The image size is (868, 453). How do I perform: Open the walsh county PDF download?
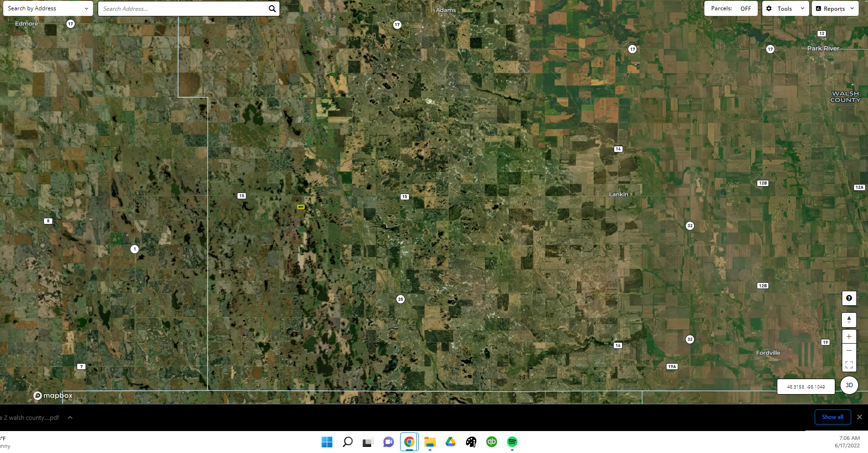(x=31, y=417)
